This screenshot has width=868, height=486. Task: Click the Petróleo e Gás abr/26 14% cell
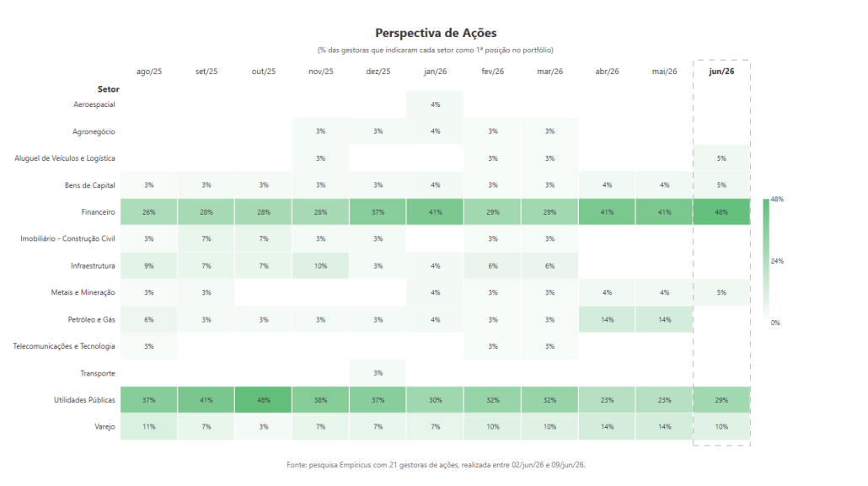pos(607,319)
